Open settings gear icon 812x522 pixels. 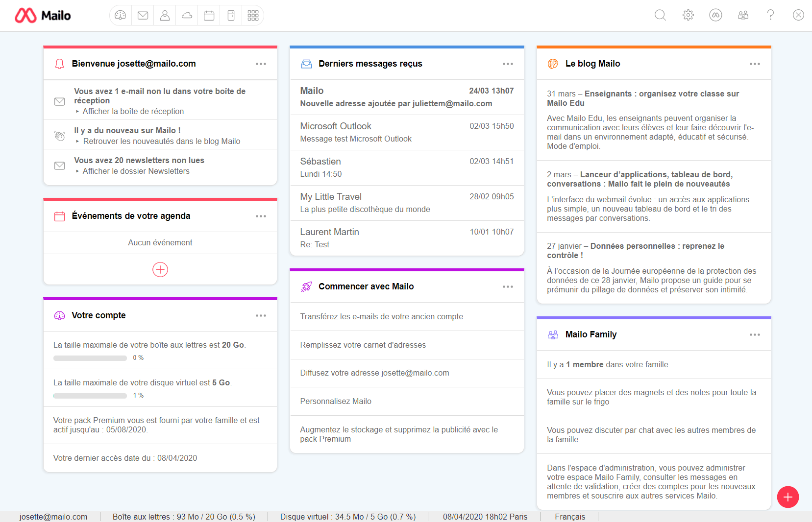click(x=688, y=15)
